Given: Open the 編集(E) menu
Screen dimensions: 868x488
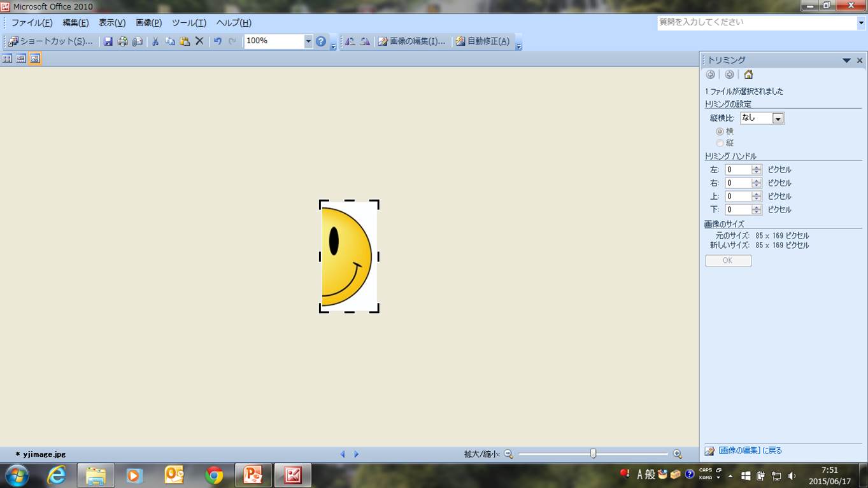Looking at the screenshot, I should pyautogui.click(x=76, y=23).
